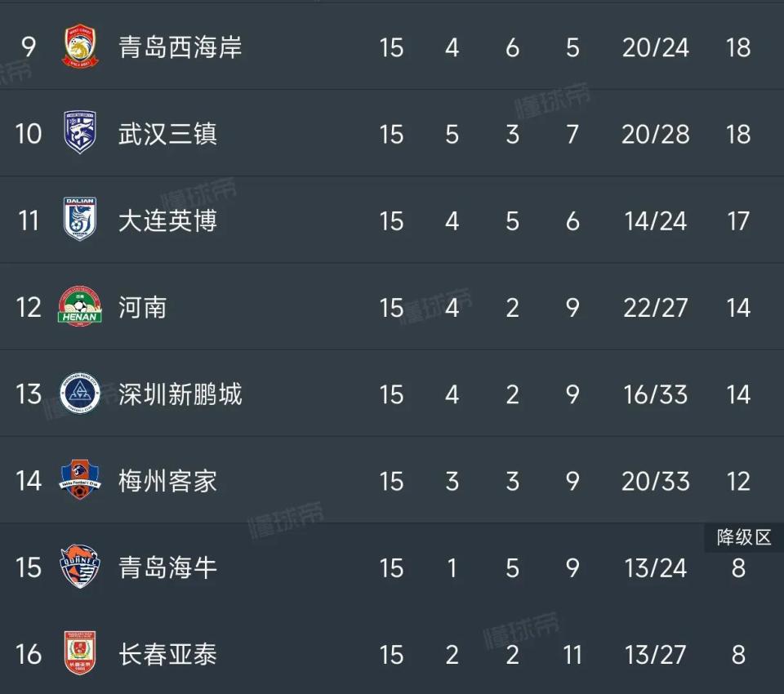
Task: Select rank number 13 row
Action: [392, 394]
